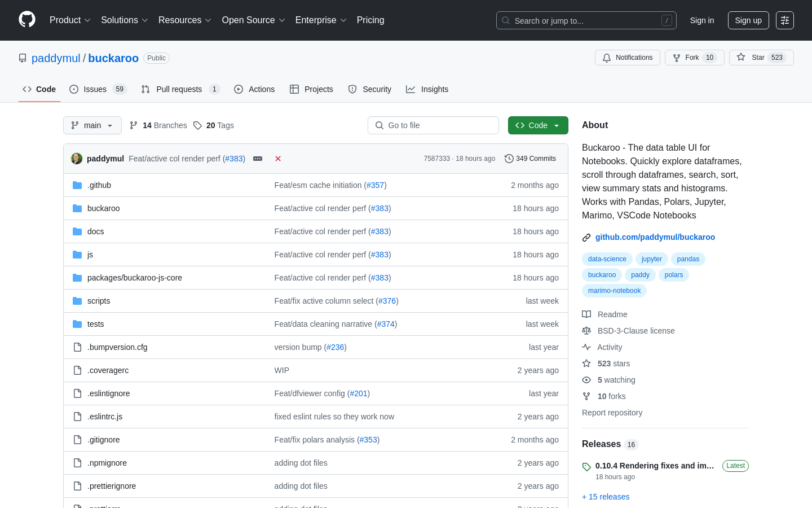The width and height of the screenshot is (812, 508).
Task: Select the data-science topic tag
Action: (x=607, y=259)
